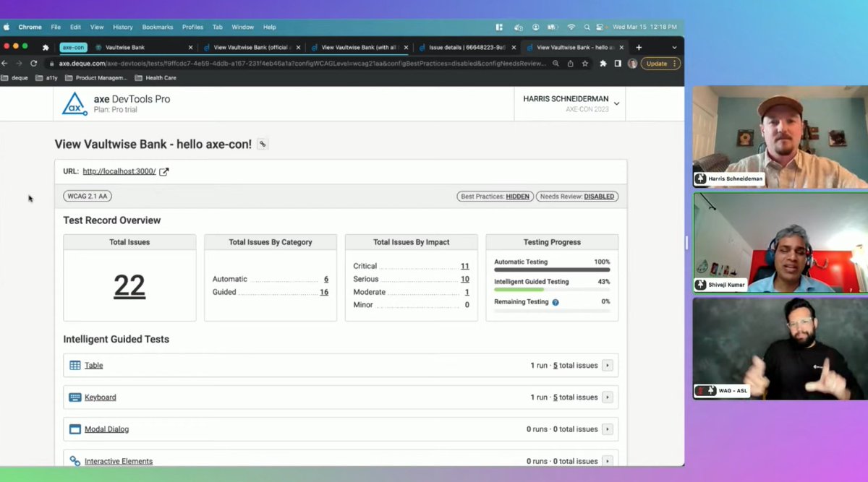The width and height of the screenshot is (868, 482).
Task: Open Chrome side panel icon
Action: click(618, 64)
